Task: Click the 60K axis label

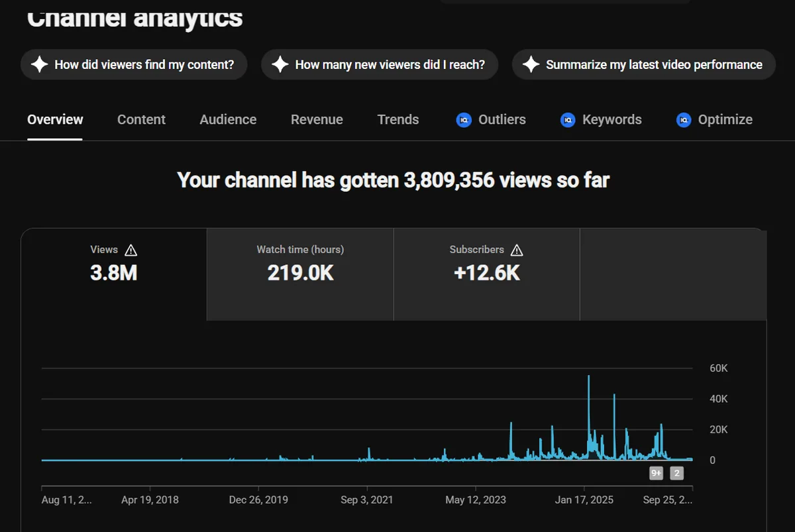Action: 718,368
